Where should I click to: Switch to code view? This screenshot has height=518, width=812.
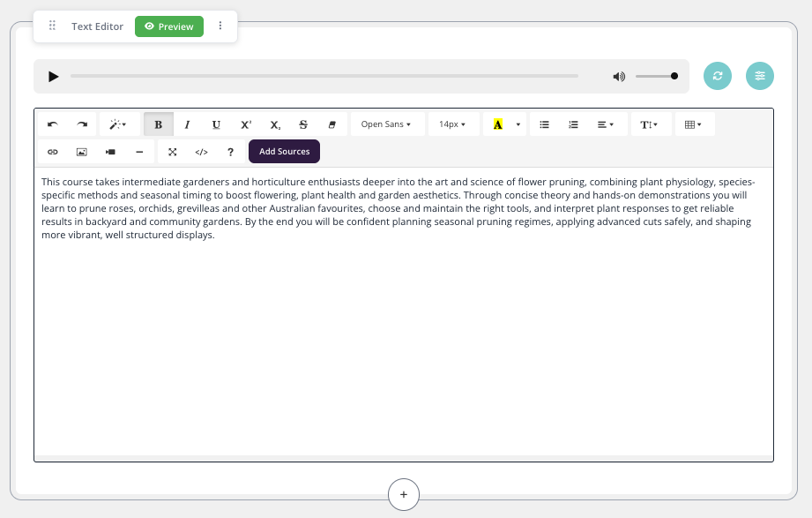tap(201, 152)
